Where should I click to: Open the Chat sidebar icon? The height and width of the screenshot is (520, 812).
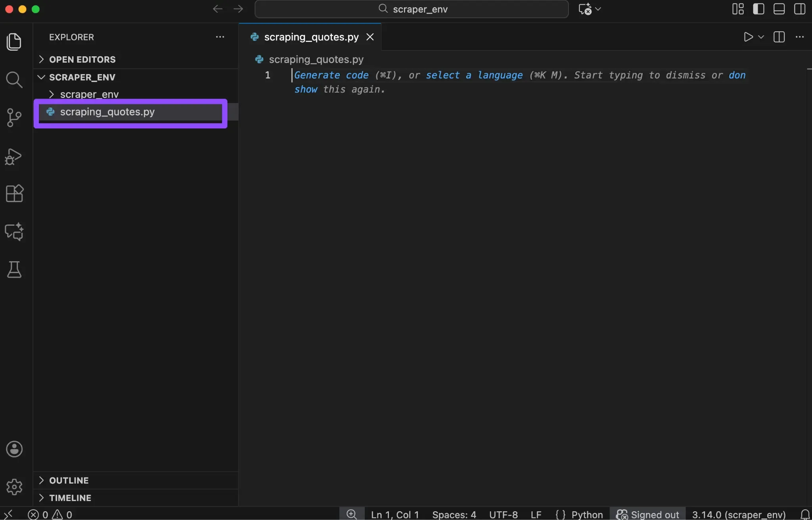tap(15, 231)
